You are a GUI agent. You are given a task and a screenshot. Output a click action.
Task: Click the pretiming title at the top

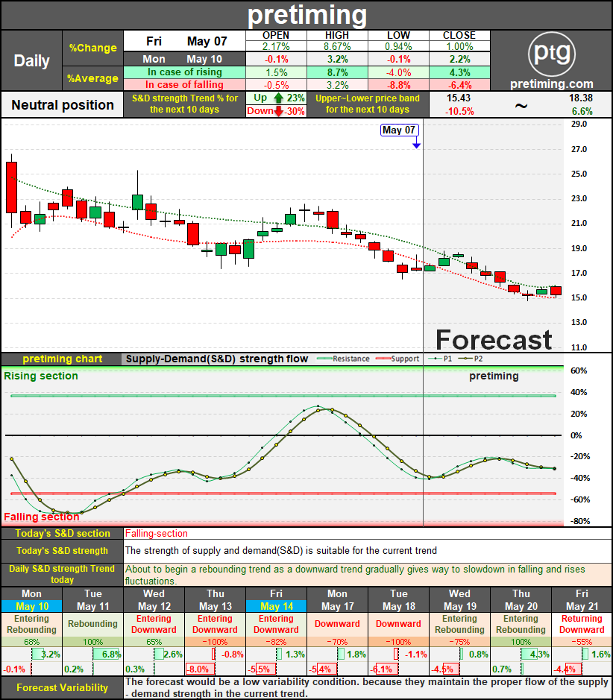point(307,15)
